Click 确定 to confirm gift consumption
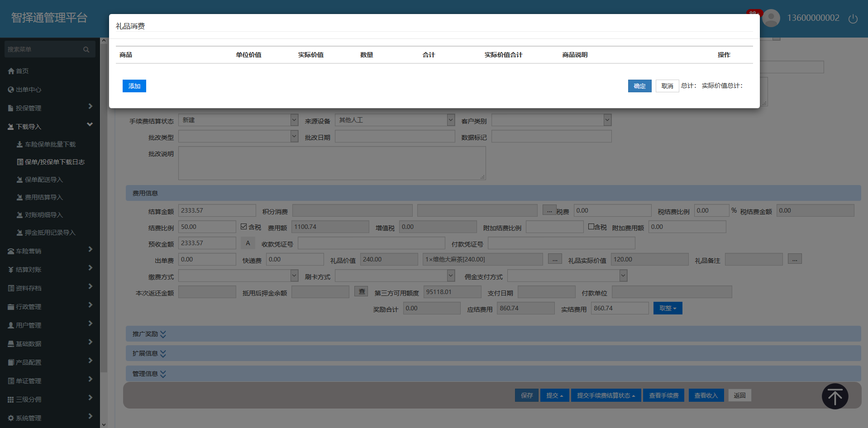868x428 pixels. click(x=639, y=86)
